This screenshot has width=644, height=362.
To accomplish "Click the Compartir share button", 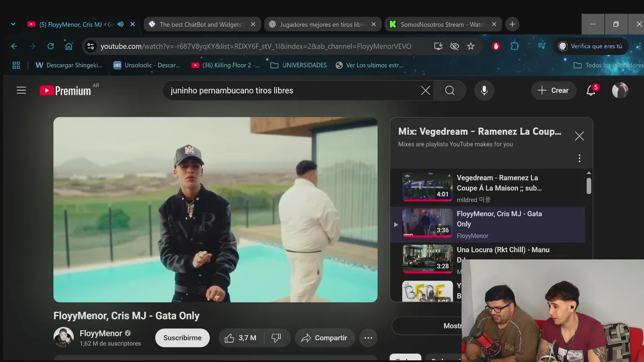I will tap(325, 338).
